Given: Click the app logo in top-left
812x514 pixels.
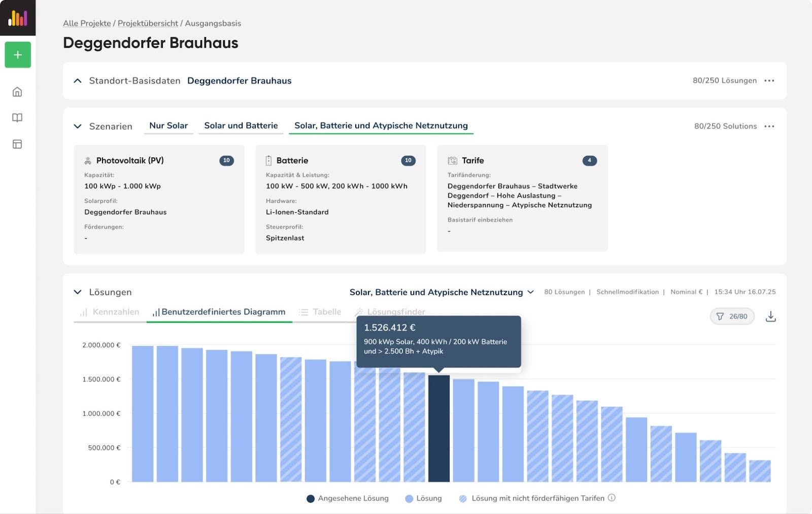Looking at the screenshot, I should tap(18, 18).
